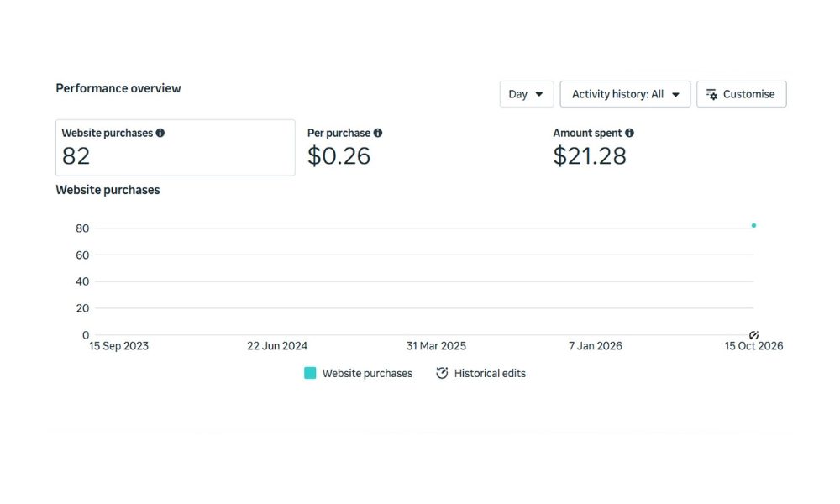Click the 22 Jun 2024 axis label
Screen dimensions: 840x504
pos(277,346)
